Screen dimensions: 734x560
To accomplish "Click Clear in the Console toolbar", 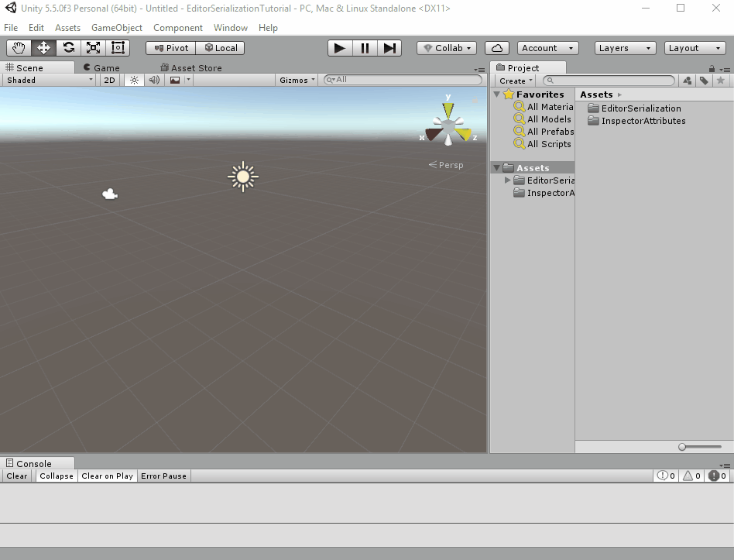I will point(16,476).
